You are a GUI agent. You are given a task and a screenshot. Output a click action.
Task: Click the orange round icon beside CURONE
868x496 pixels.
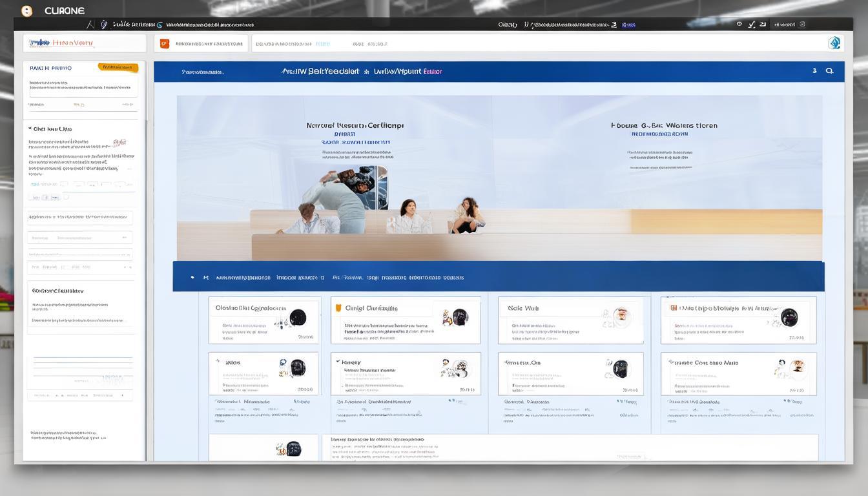tap(26, 11)
